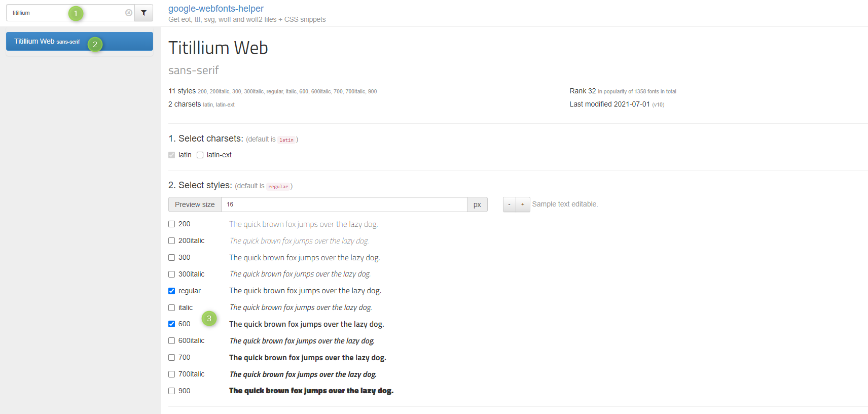
Task: Check the 700italic style checkbox
Action: pyautogui.click(x=172, y=374)
